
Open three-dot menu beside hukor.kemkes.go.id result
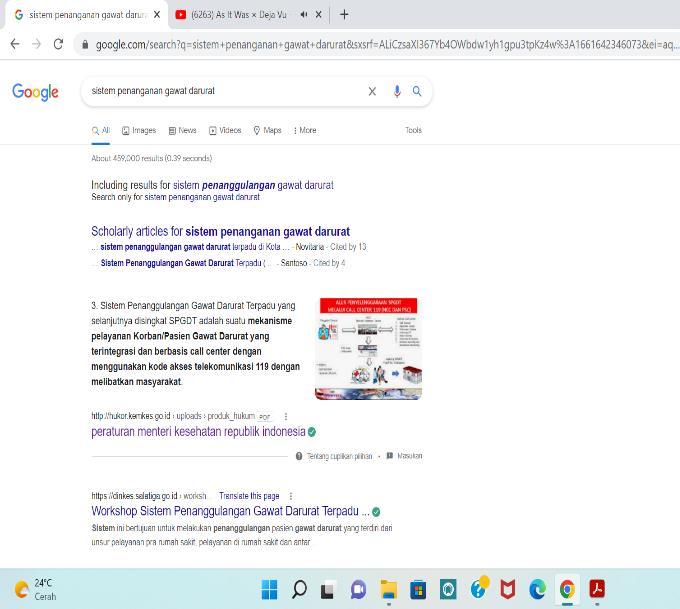point(286,416)
